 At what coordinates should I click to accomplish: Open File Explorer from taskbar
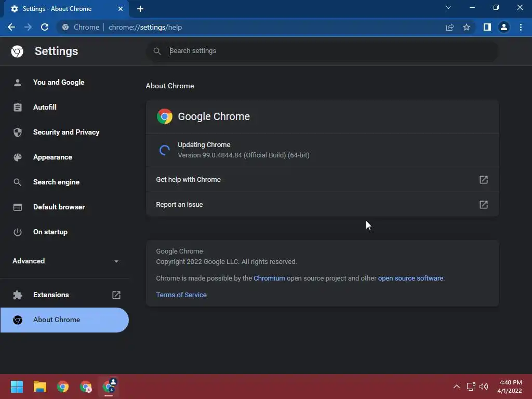39,387
